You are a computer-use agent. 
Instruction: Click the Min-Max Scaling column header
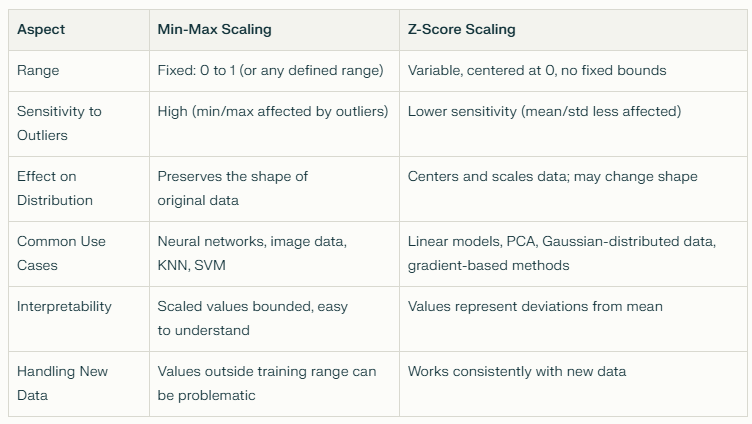214,29
